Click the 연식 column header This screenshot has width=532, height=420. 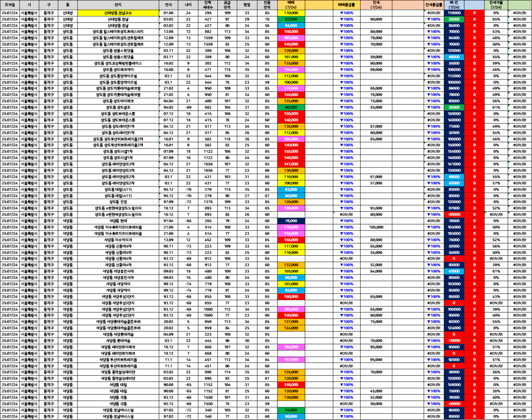(x=168, y=5)
